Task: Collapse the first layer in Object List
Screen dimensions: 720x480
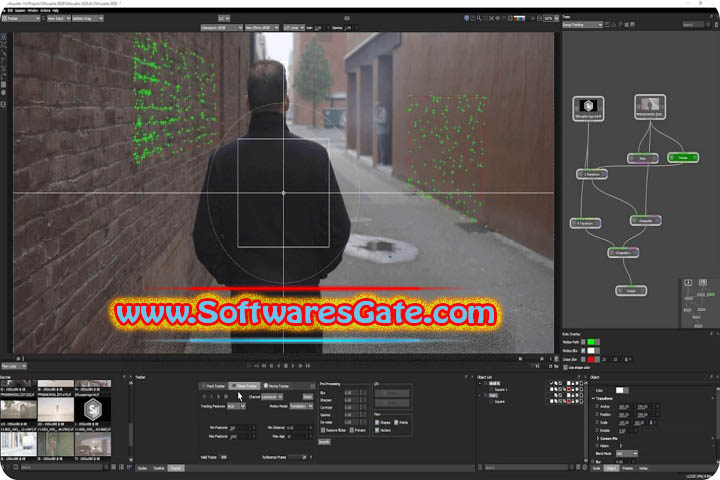Action: point(480,383)
